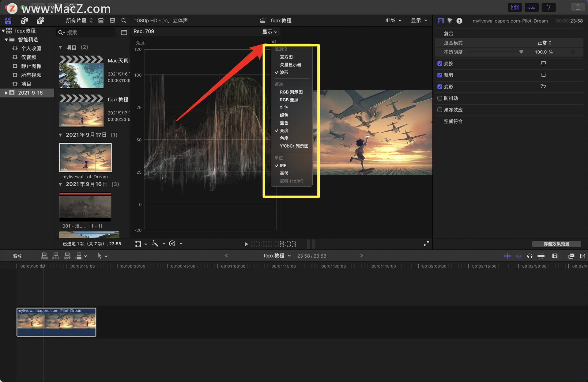Click the browser search field
Viewport: 588px width, 382px height.
(86, 32)
